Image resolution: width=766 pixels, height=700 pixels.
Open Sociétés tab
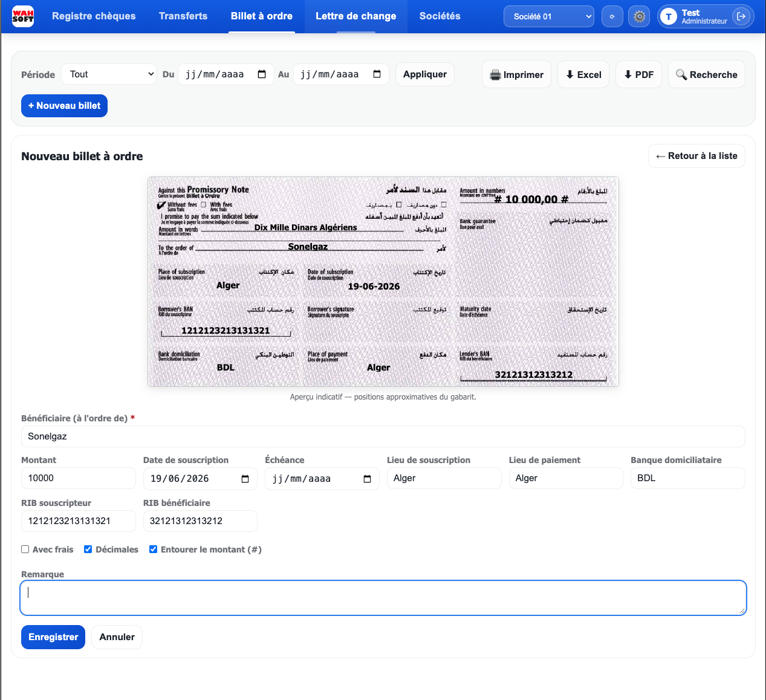440,16
